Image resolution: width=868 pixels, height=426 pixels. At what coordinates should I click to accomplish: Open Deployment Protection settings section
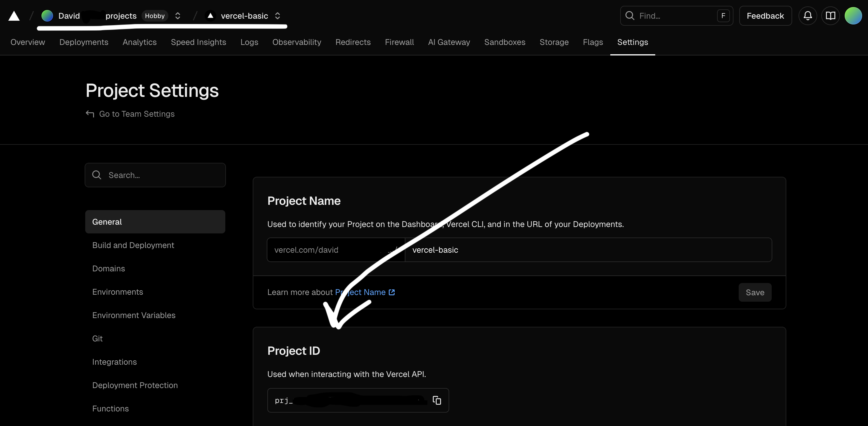135,385
